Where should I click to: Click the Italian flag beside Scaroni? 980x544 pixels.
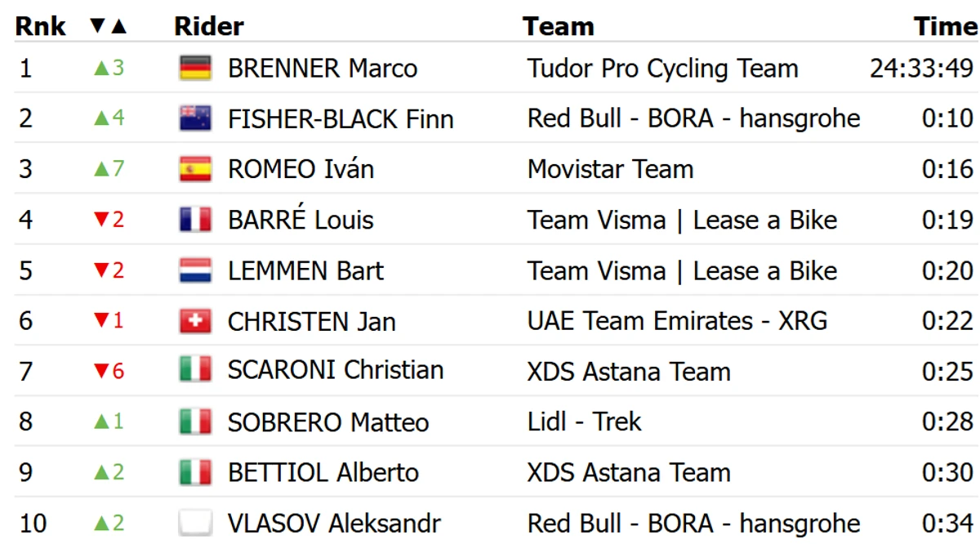pyautogui.click(x=195, y=371)
